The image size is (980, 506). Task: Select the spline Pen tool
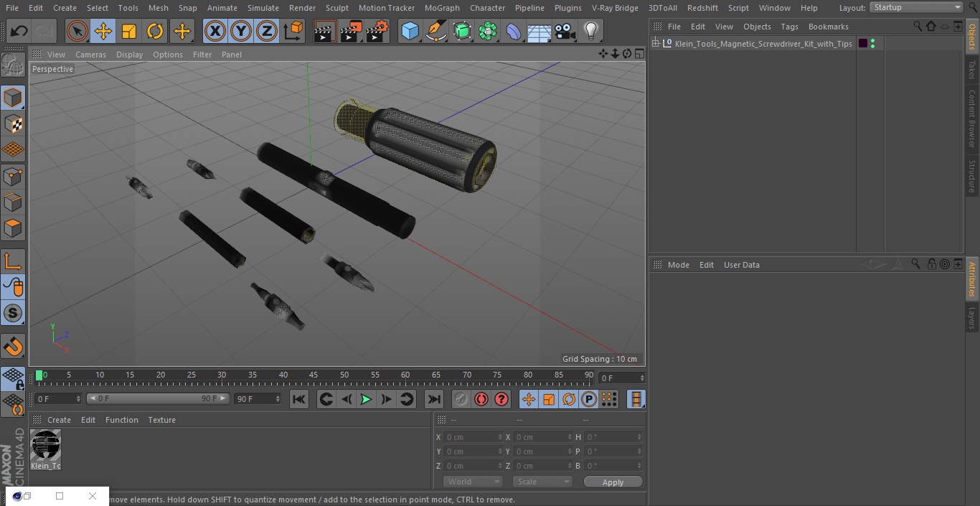(x=435, y=31)
